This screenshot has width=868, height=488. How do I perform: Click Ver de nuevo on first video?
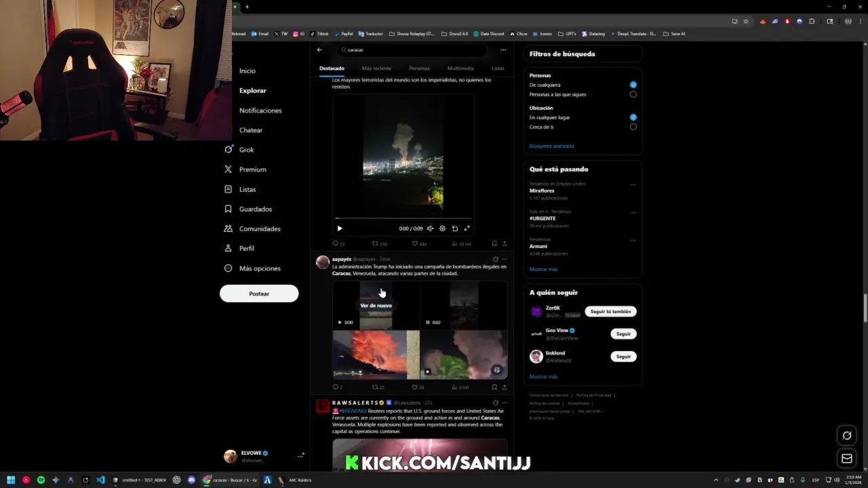point(376,306)
